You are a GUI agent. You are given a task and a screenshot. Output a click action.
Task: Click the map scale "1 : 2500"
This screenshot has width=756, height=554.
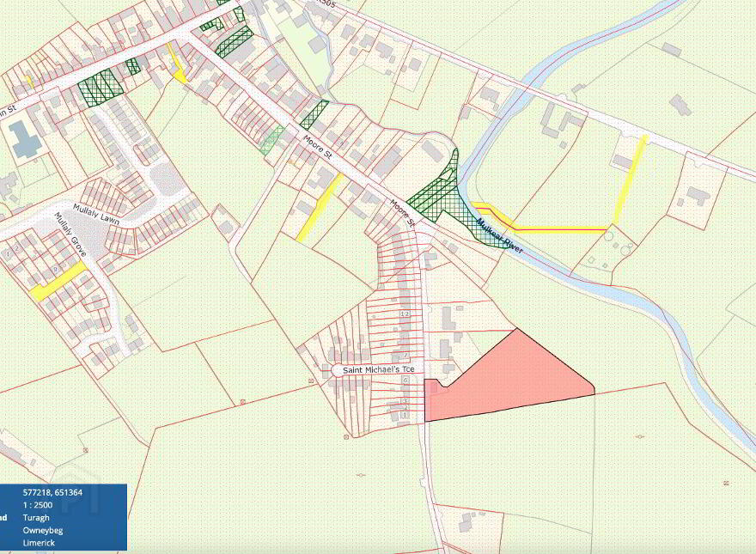pyautogui.click(x=38, y=505)
